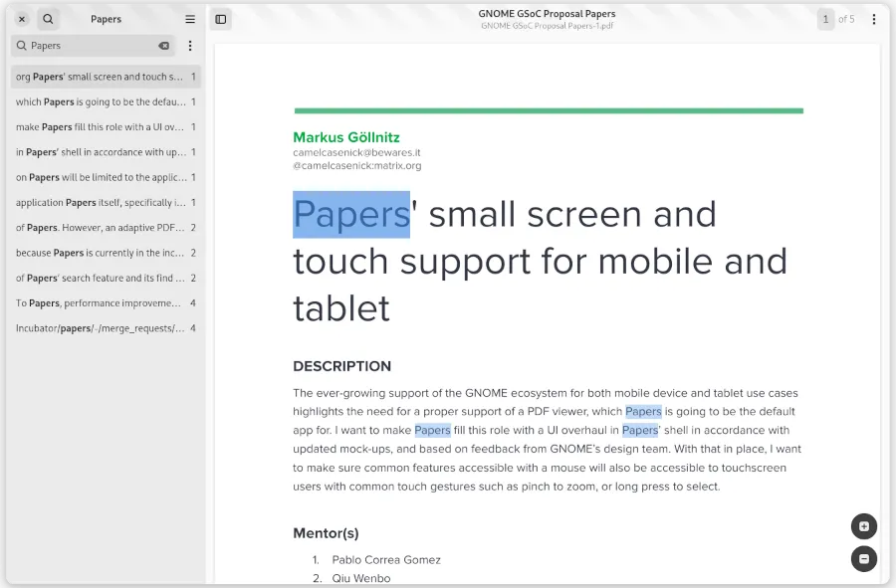
Task: Toggle the search magnifier button in sidebar
Action: tap(49, 20)
